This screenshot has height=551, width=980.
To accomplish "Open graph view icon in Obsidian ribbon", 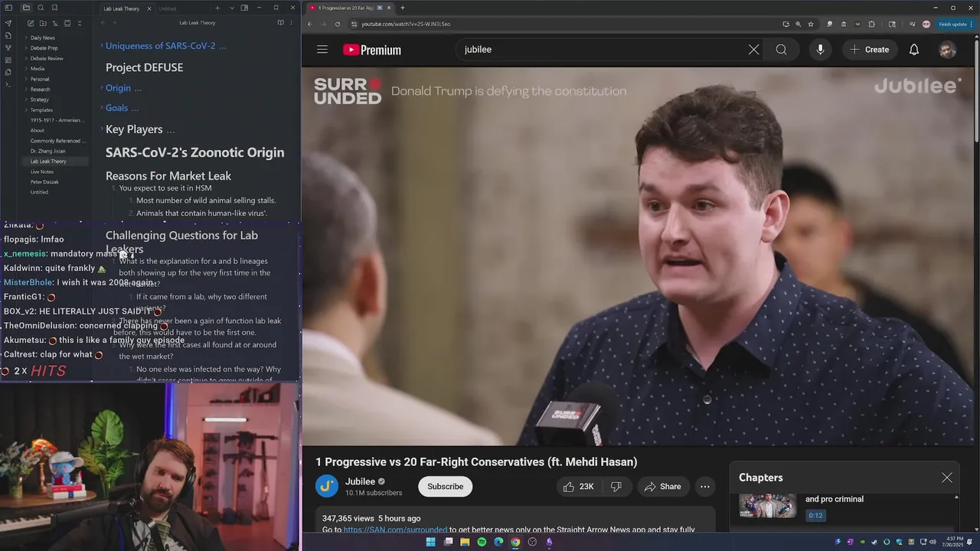I will [8, 47].
